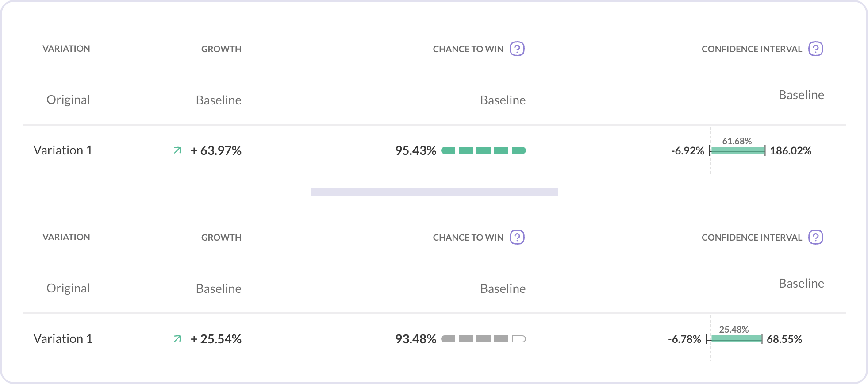This screenshot has height=384, width=868.
Task: Click the help icon beside top Chance to Win
Action: coord(517,49)
